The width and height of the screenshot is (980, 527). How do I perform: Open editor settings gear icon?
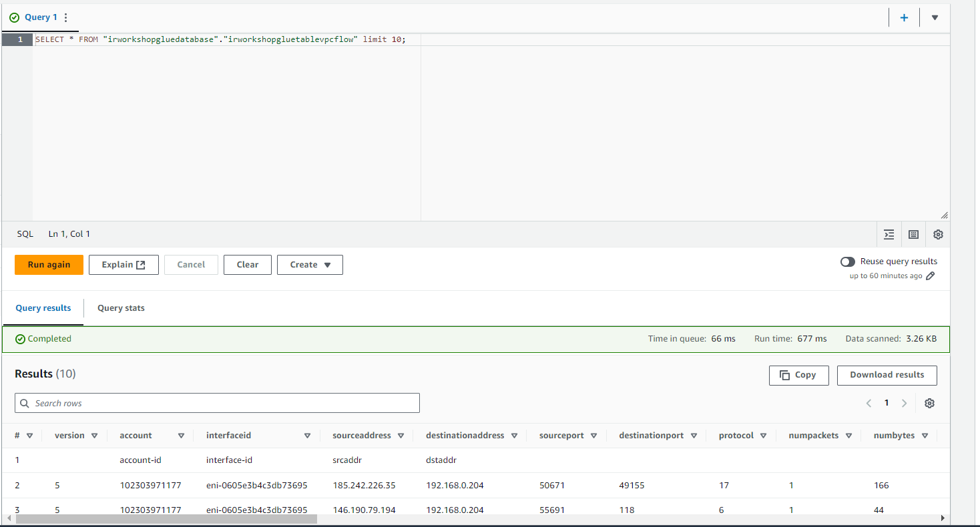(x=938, y=235)
